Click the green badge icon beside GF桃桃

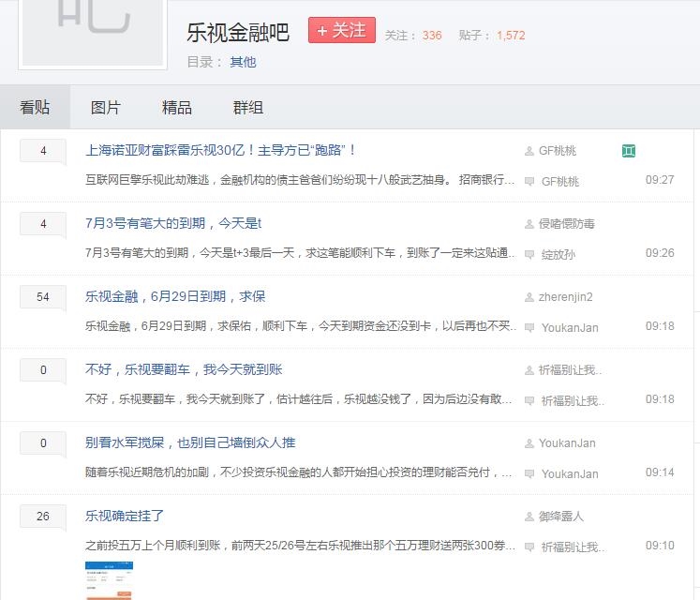pos(629,151)
